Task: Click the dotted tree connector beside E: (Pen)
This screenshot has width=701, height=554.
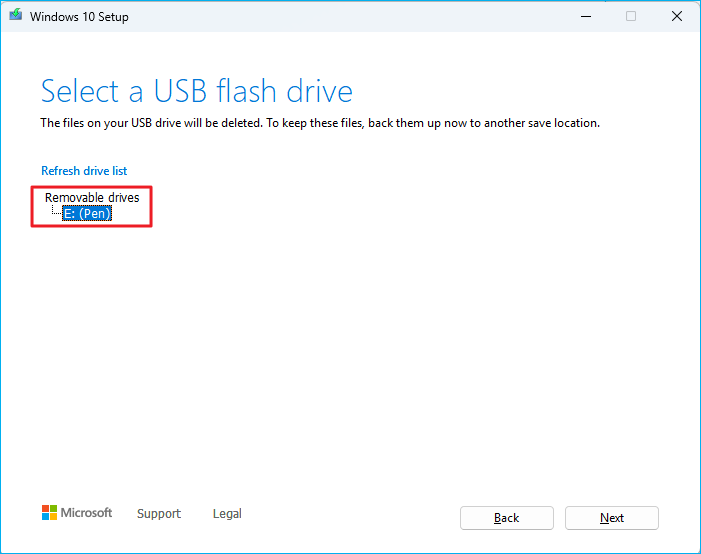Action: [56, 213]
